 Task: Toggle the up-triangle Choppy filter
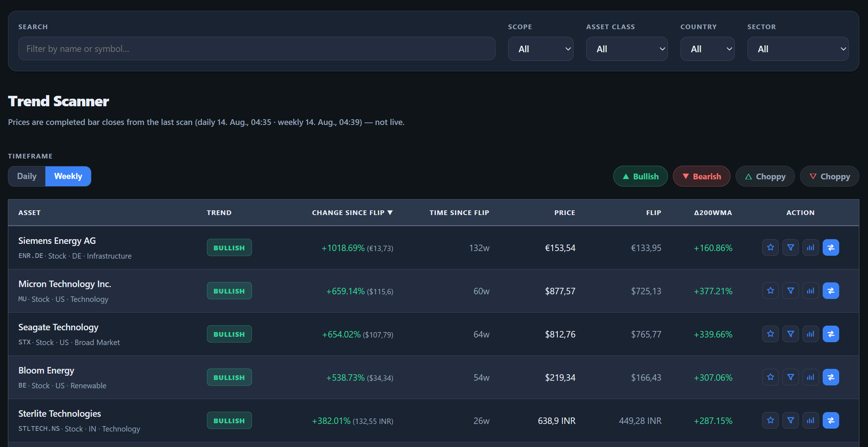pos(765,176)
